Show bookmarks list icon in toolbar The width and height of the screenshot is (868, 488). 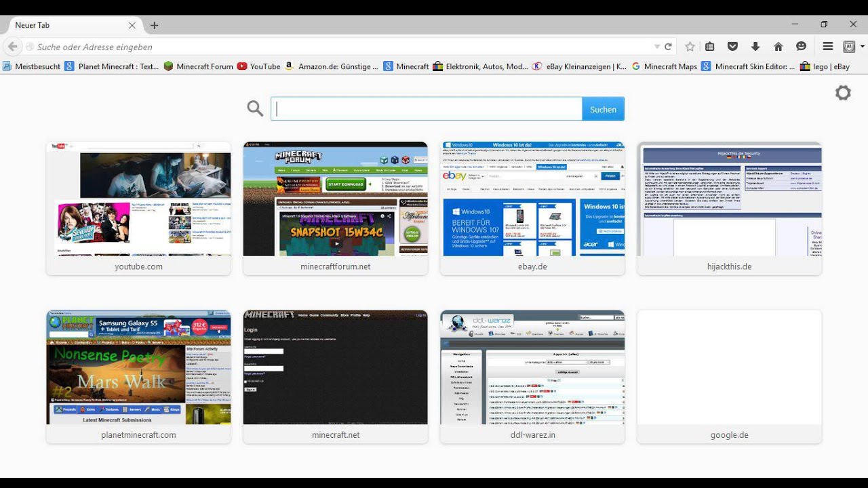tap(710, 47)
